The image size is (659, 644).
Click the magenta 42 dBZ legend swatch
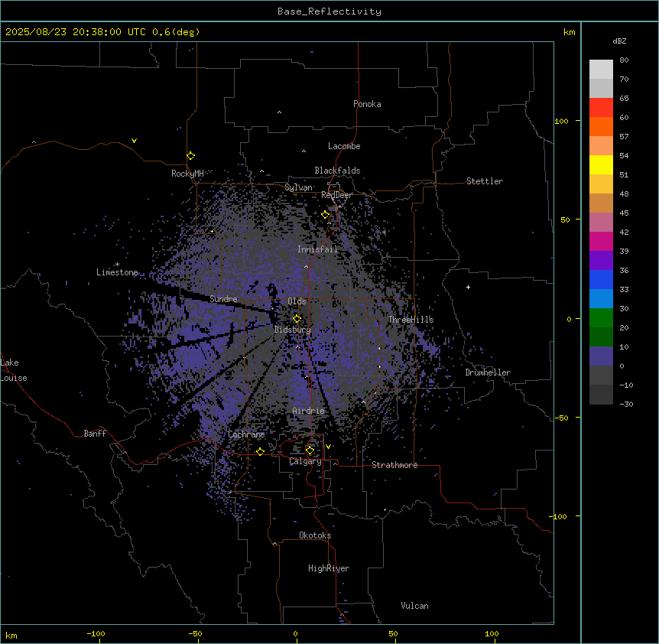click(x=601, y=241)
